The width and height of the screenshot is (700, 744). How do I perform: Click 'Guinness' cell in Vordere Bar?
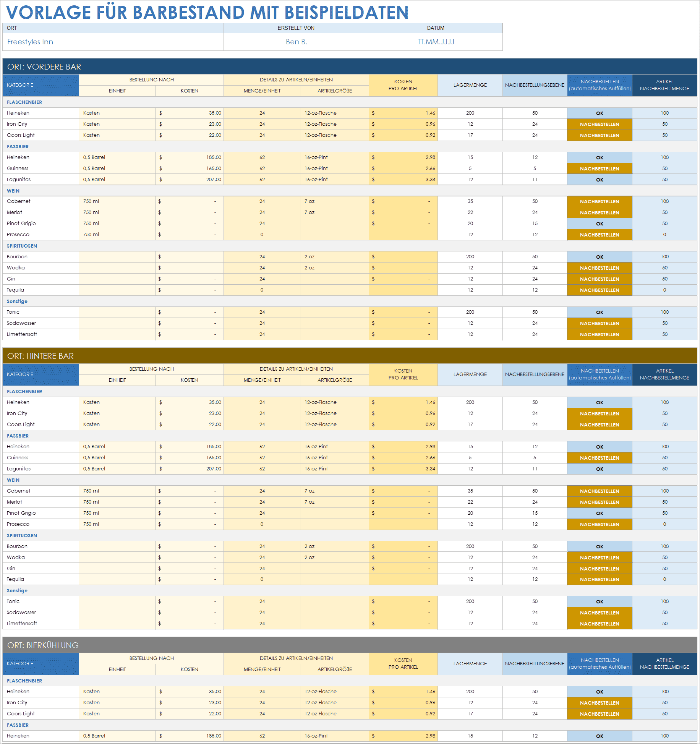tap(41, 168)
